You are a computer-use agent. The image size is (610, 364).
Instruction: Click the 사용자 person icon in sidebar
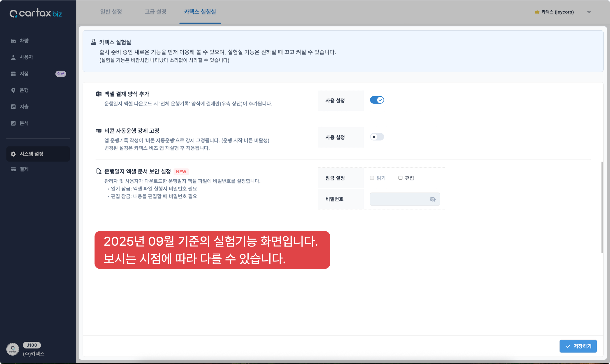pyautogui.click(x=13, y=57)
